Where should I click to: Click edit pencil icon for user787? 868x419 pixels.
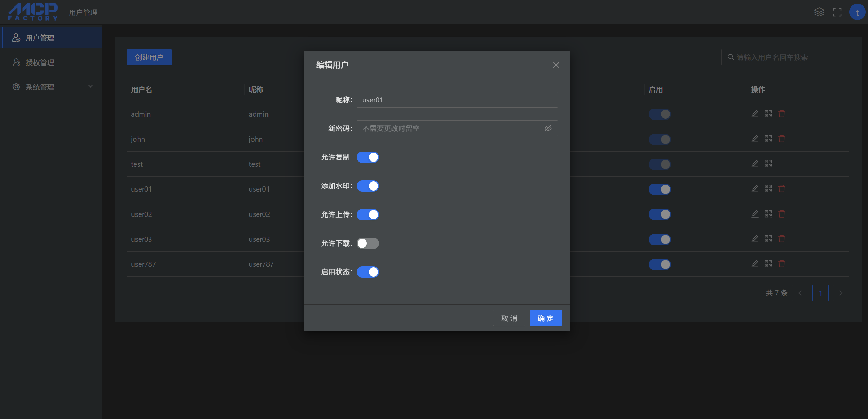pyautogui.click(x=755, y=264)
